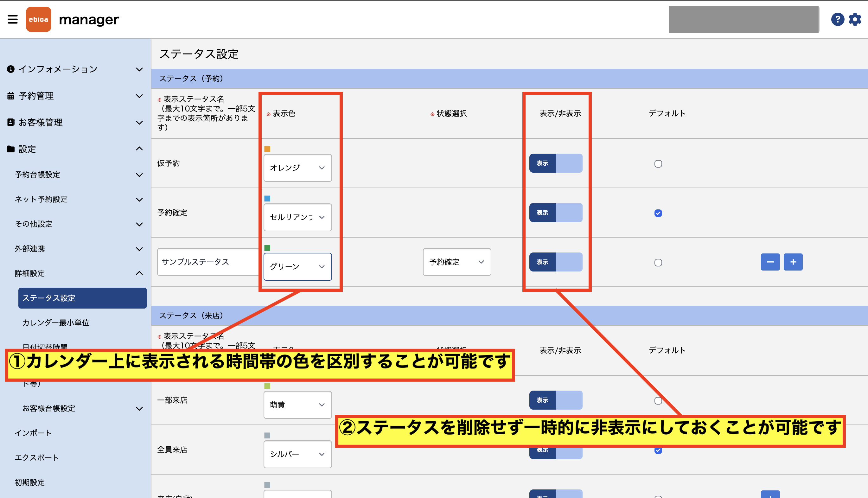Open 外部連携 sidebar item
Viewport: 868px width, 498px height.
pyautogui.click(x=30, y=249)
